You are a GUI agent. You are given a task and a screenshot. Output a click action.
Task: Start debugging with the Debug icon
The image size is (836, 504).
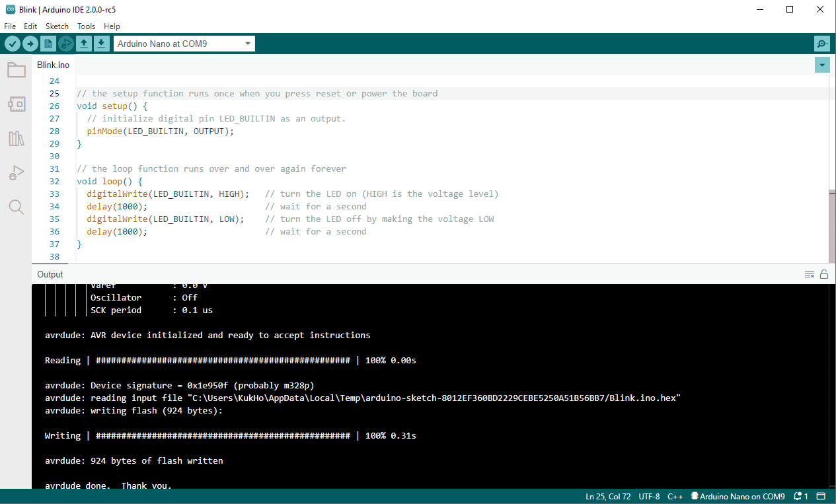[x=65, y=44]
